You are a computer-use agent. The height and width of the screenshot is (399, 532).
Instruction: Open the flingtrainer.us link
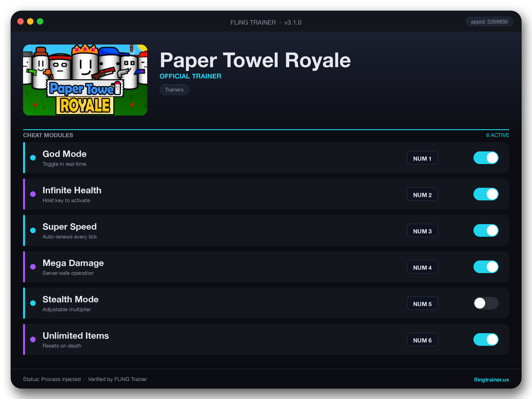click(x=491, y=379)
